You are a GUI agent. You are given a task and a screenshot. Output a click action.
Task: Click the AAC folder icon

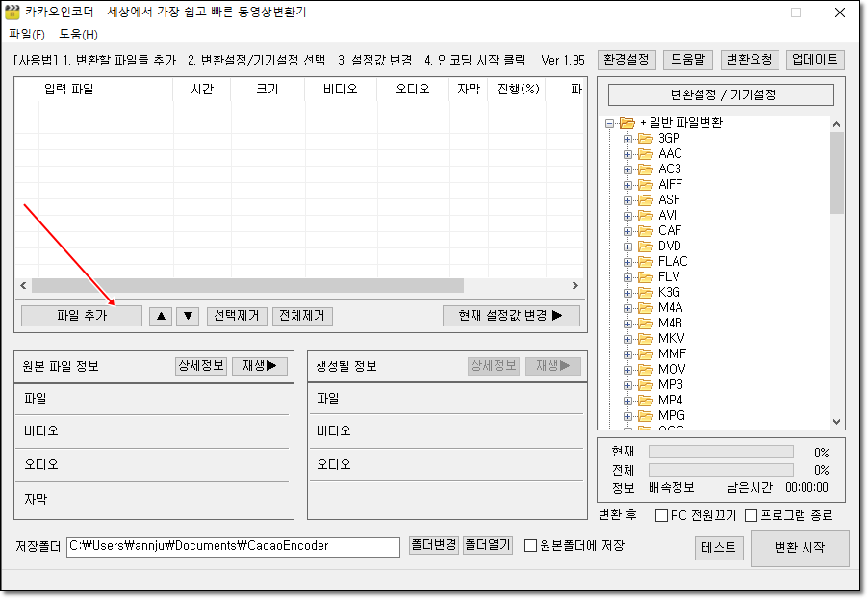(x=646, y=154)
